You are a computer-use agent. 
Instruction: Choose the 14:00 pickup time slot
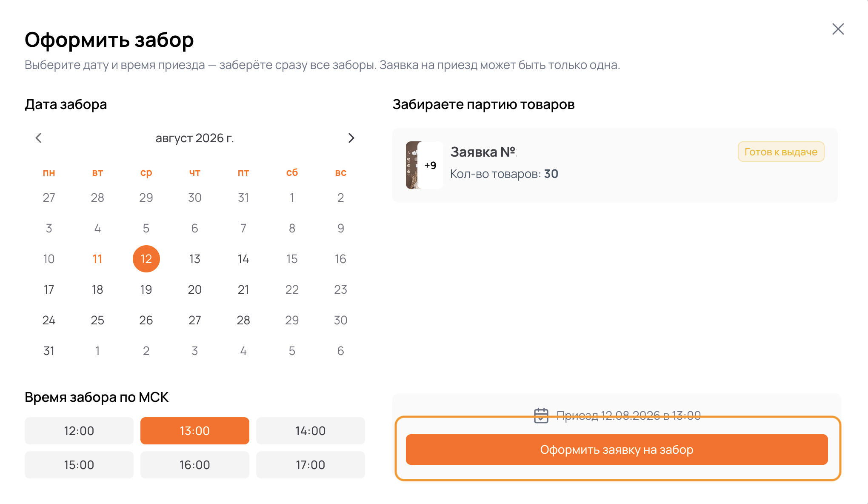pyautogui.click(x=311, y=431)
